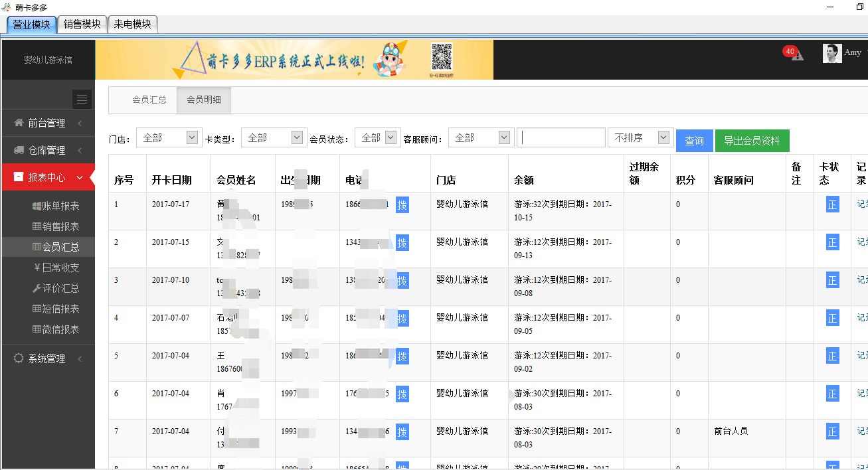Collapse the 报表中心 sidebar section
This screenshot has height=470, width=868.
pos(48,177)
